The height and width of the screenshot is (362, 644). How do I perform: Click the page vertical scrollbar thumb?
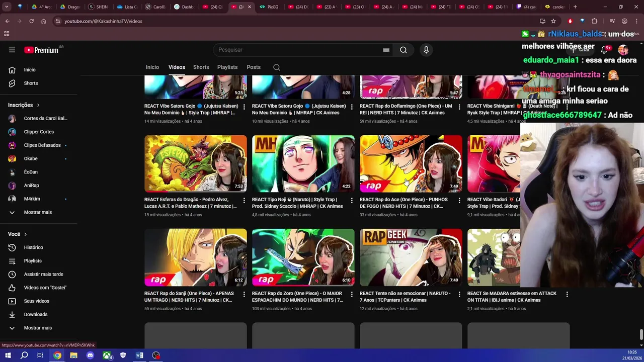click(x=641, y=334)
